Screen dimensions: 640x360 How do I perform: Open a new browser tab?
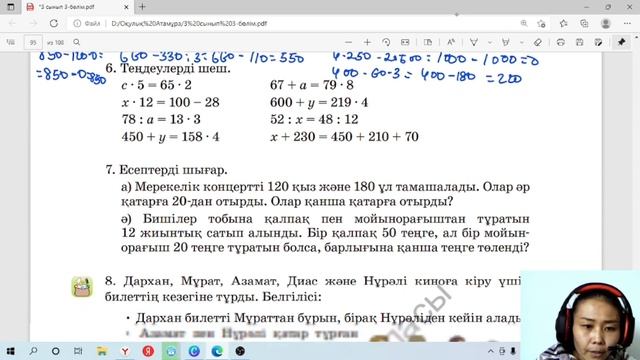(142, 7)
